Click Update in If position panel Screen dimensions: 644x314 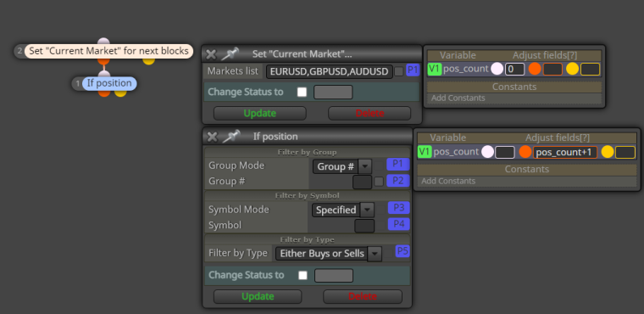(258, 296)
